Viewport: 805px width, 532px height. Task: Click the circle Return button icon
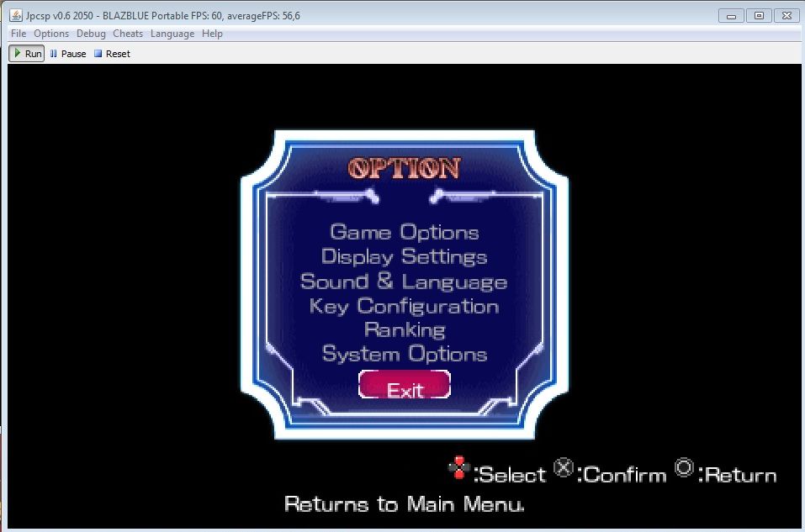(x=684, y=467)
